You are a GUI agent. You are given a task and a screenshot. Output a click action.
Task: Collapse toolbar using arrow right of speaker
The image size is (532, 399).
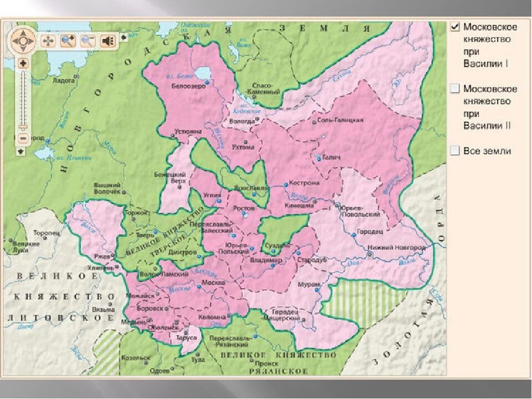click(124, 37)
